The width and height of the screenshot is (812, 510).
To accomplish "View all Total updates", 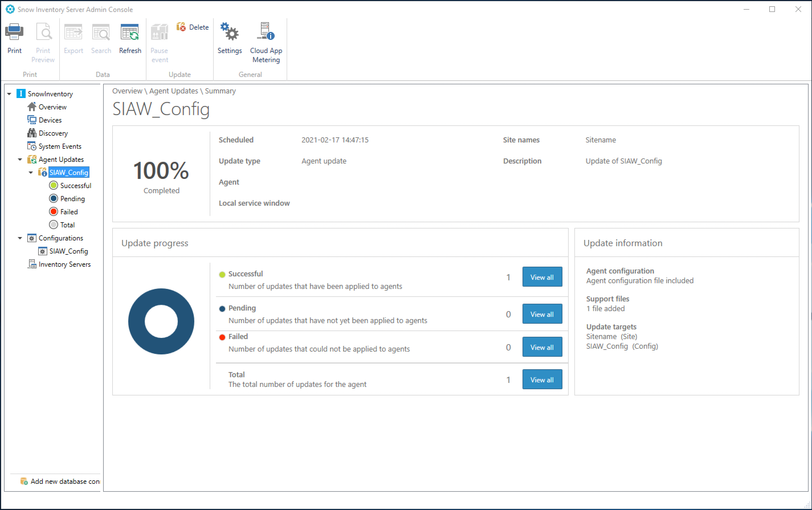I will (x=542, y=380).
